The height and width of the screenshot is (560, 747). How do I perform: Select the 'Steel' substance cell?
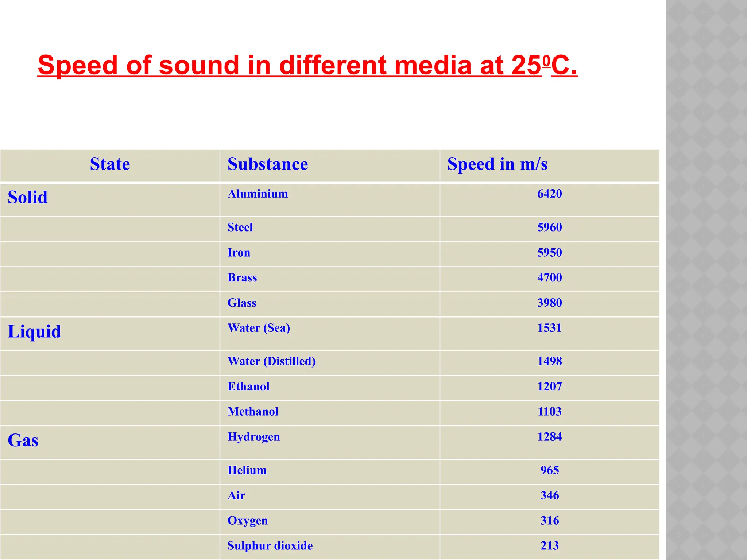[x=330, y=229]
